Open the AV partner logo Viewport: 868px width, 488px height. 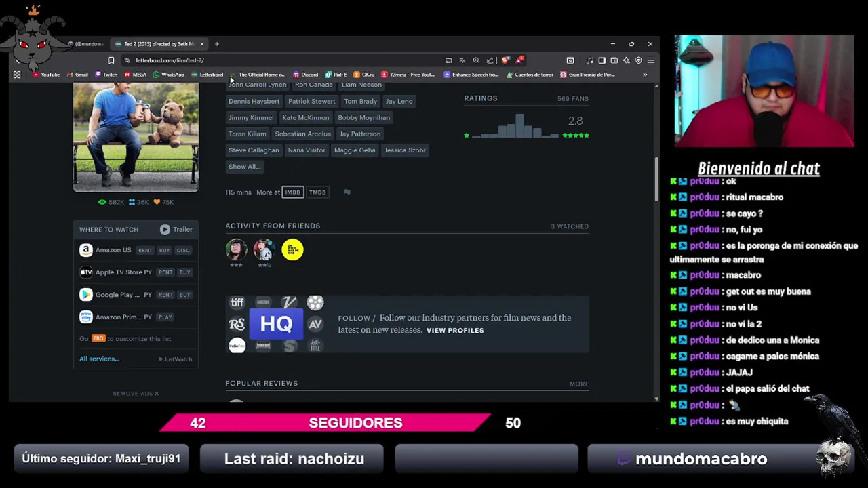(315, 325)
